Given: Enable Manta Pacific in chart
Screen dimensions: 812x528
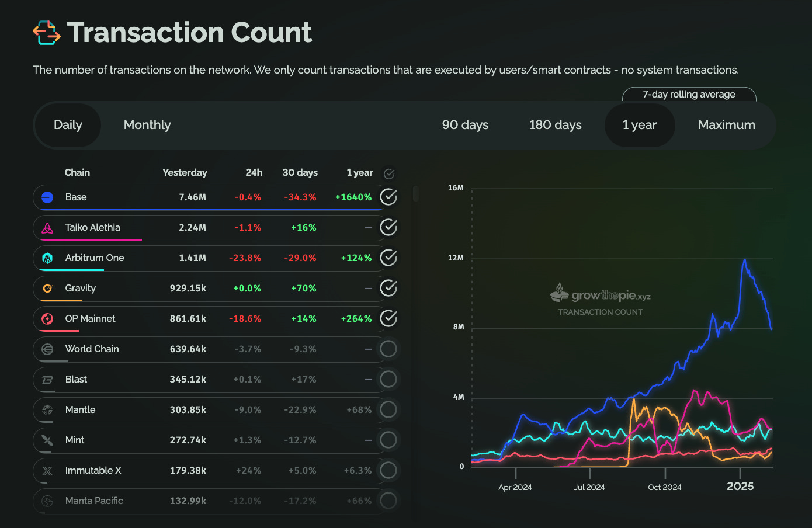Looking at the screenshot, I should point(388,501).
